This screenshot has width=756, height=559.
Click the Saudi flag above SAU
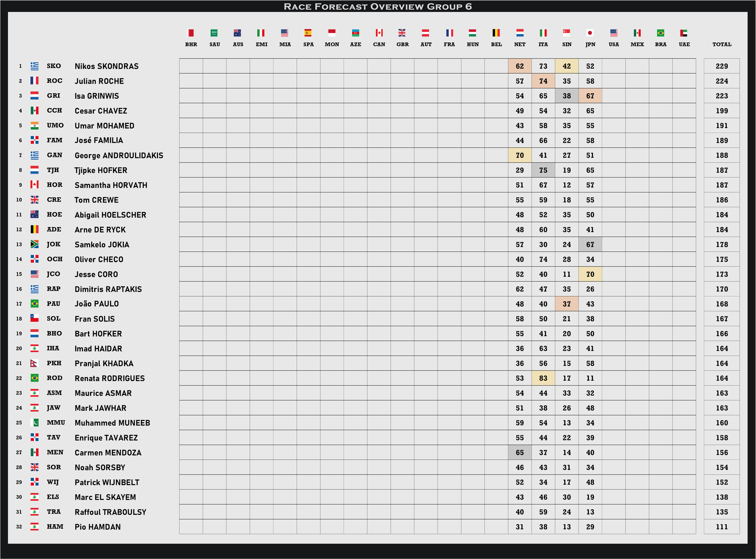pos(214,33)
